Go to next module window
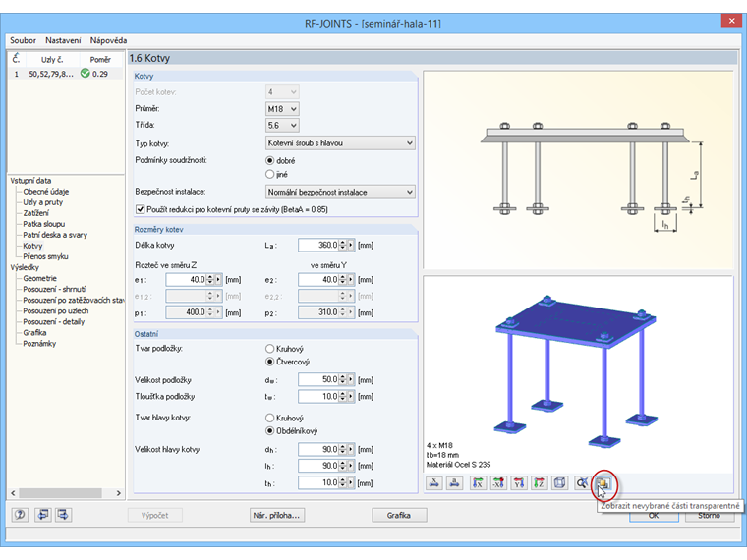 point(63,514)
